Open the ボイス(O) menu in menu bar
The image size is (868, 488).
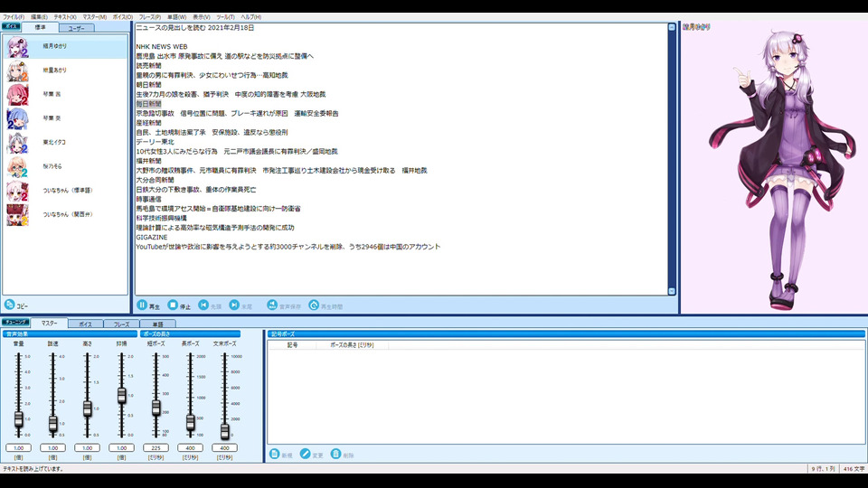click(x=123, y=17)
